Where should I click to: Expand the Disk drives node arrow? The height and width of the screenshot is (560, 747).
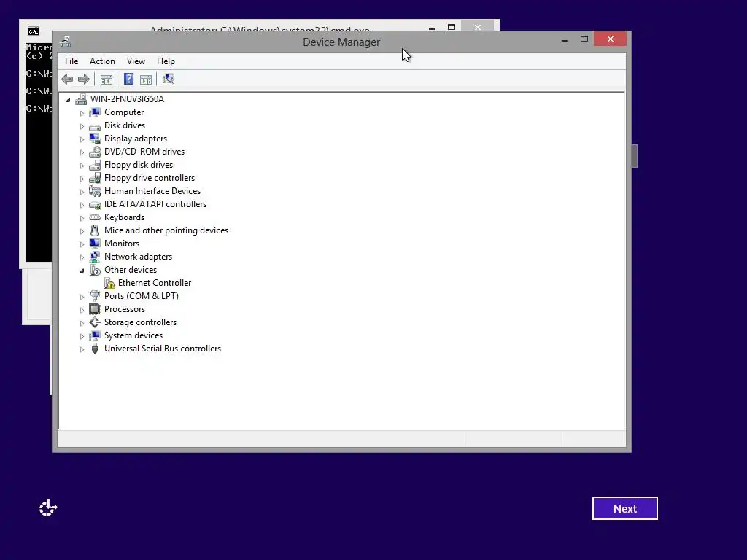[x=82, y=126]
